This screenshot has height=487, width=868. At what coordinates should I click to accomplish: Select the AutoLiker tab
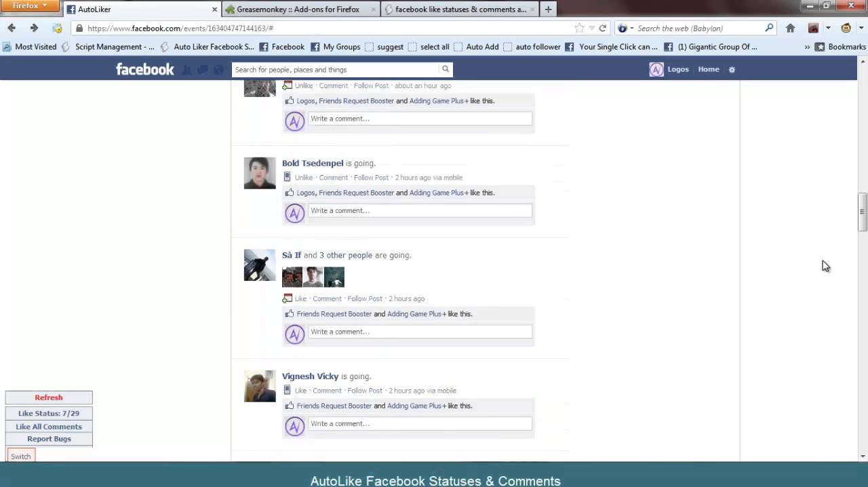click(142, 9)
